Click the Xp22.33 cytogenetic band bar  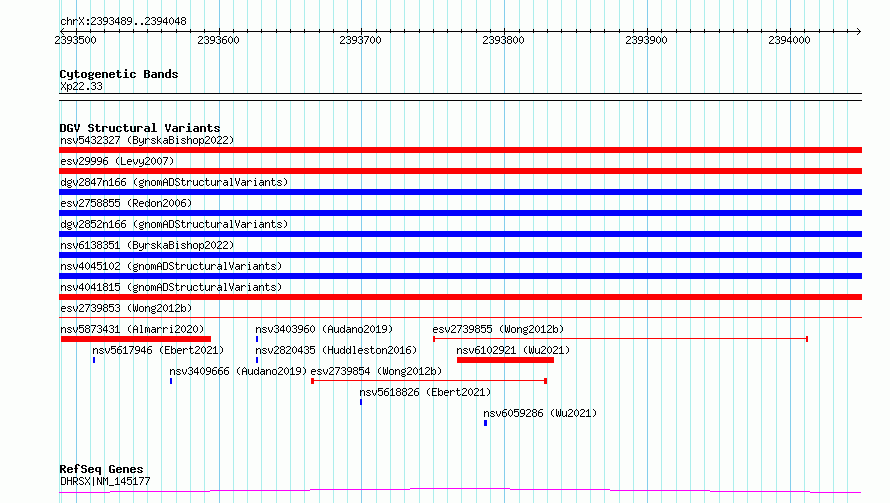[x=460, y=97]
